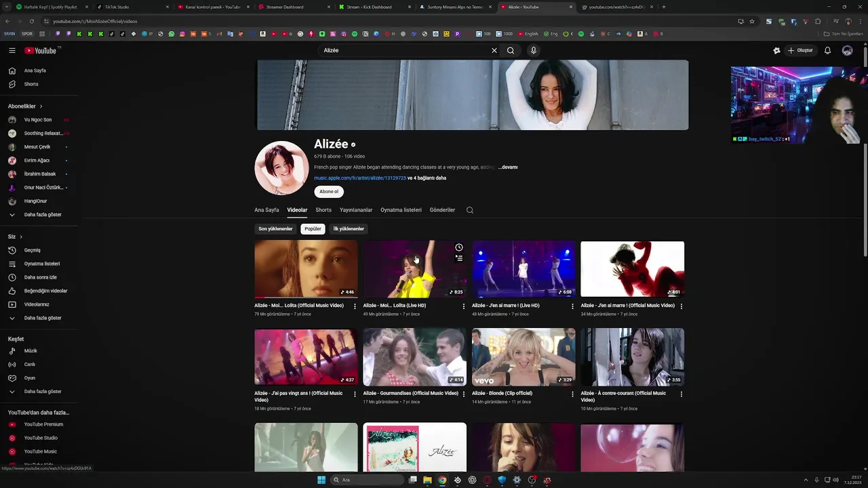Select the İlk yüklenenler filter chip

coord(349,229)
